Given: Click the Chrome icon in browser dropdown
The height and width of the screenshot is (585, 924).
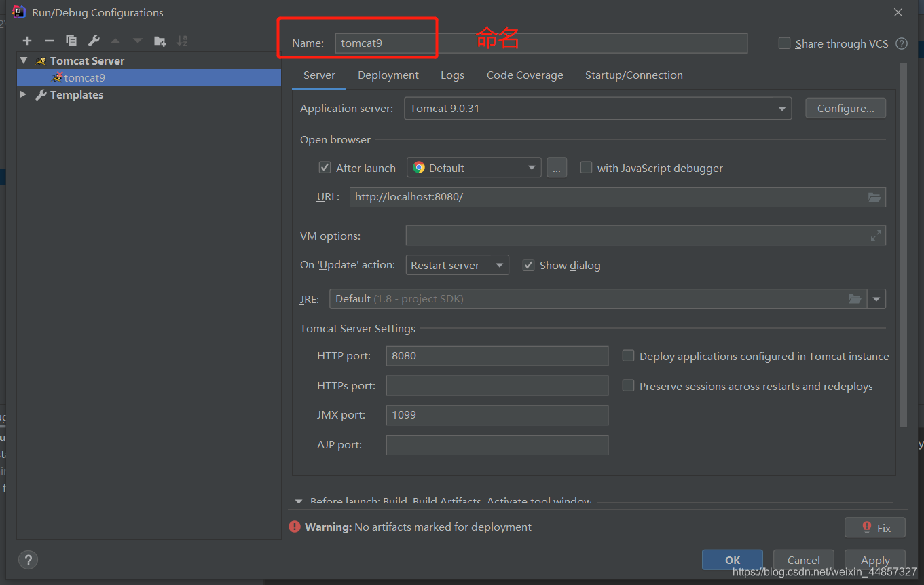Looking at the screenshot, I should (419, 168).
